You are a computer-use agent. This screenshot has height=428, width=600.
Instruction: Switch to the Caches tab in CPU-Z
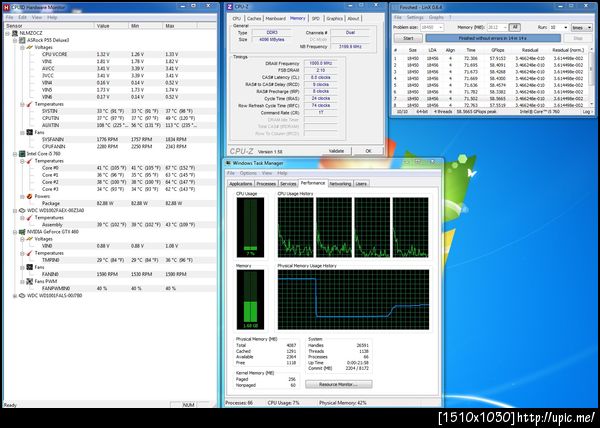(254, 18)
